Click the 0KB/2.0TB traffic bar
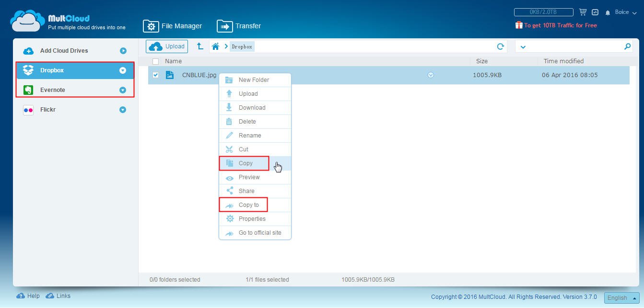 [543, 12]
